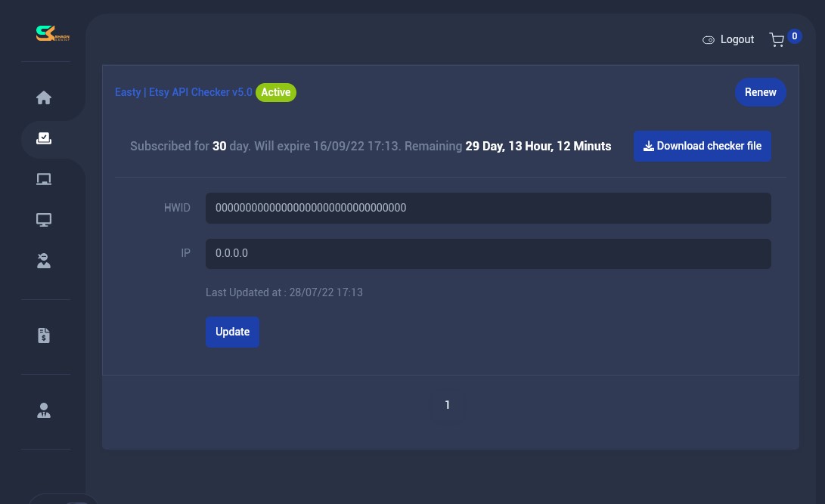Click into the HWID input field
Screen dimensions: 825x504
(488, 208)
